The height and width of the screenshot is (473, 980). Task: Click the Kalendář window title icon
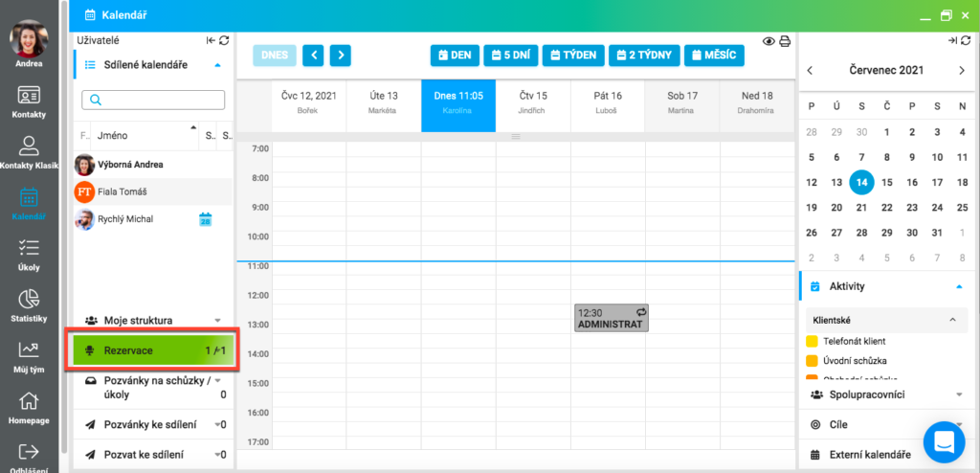click(90, 14)
